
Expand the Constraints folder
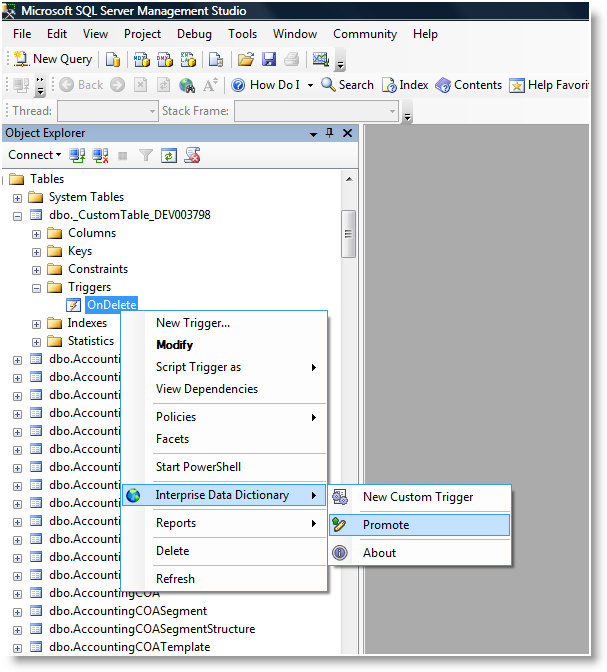tap(36, 270)
